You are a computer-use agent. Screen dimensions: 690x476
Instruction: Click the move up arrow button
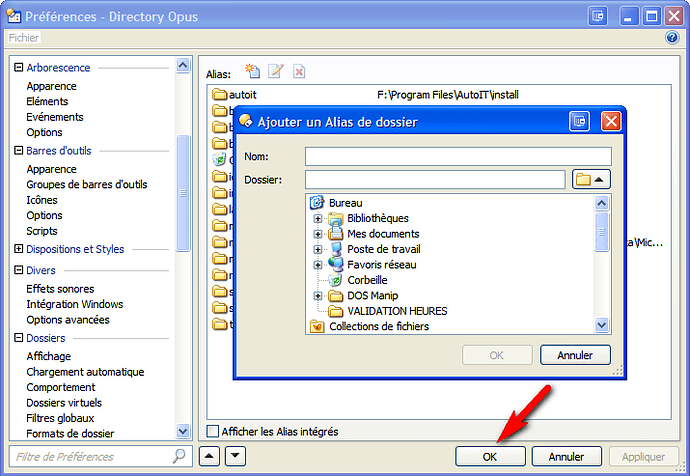(209, 456)
